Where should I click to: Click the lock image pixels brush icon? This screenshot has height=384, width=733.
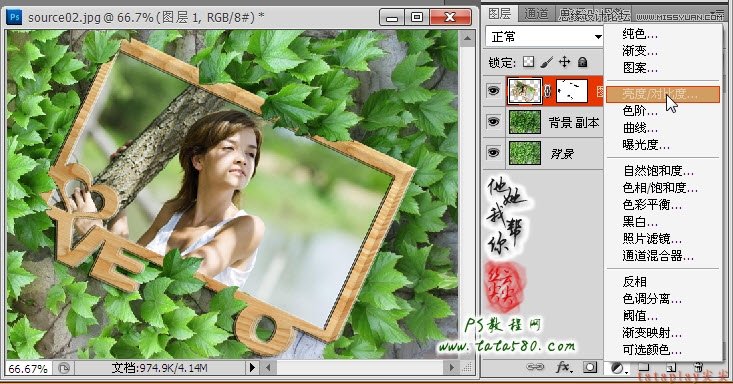tap(546, 62)
